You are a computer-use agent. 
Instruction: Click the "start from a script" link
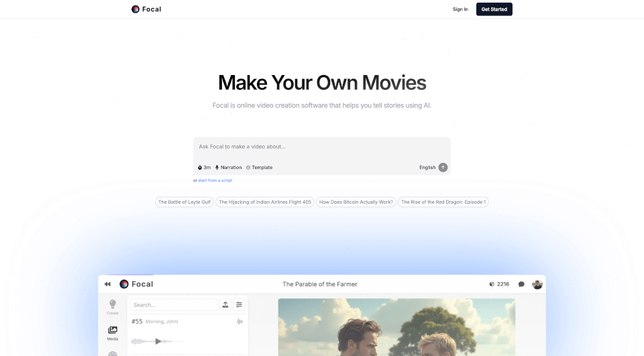215,180
